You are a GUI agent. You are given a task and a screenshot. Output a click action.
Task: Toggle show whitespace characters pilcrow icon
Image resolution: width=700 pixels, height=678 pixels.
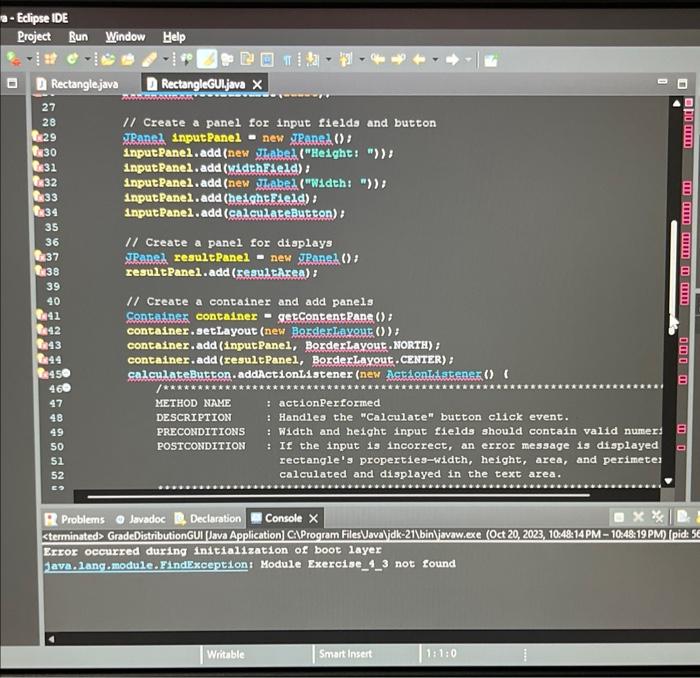pyautogui.click(x=287, y=59)
